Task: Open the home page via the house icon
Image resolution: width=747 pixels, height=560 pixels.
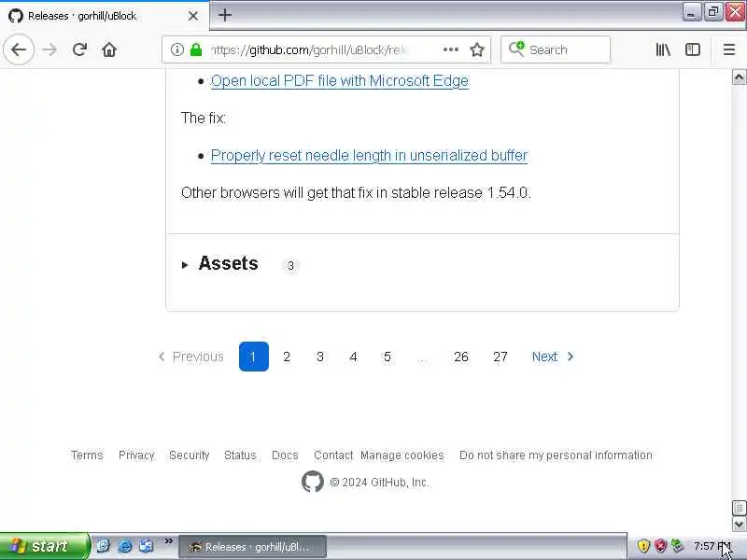Action: (109, 49)
